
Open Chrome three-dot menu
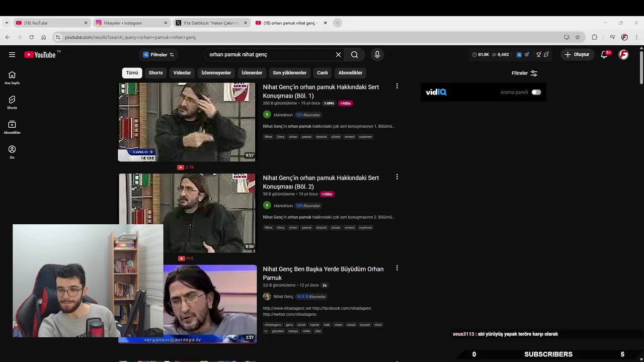click(x=636, y=37)
